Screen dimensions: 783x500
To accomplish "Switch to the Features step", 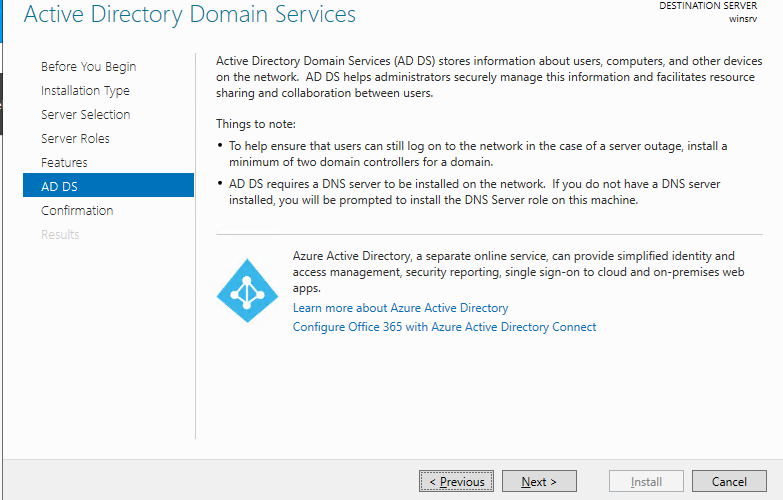I will tap(64, 163).
